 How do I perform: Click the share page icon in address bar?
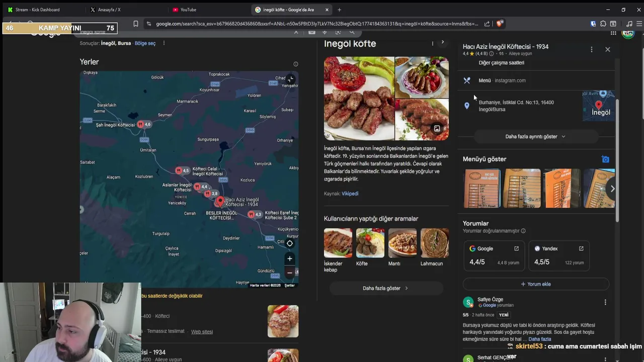coord(487,24)
